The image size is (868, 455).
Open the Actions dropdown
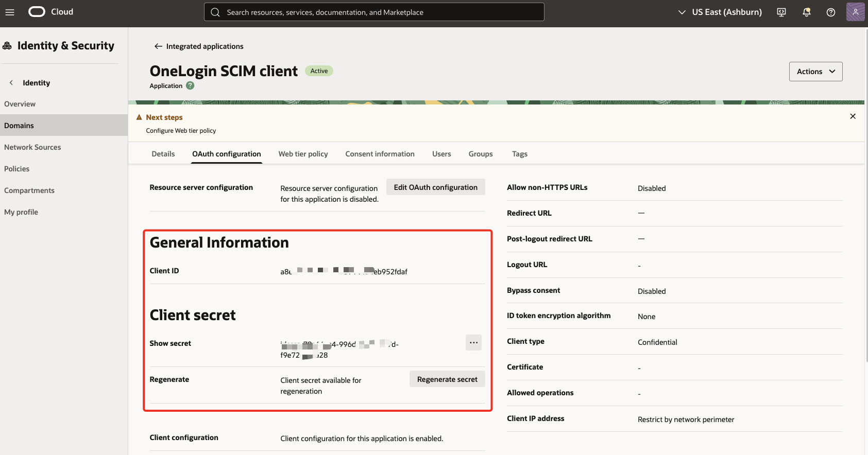[x=816, y=72]
